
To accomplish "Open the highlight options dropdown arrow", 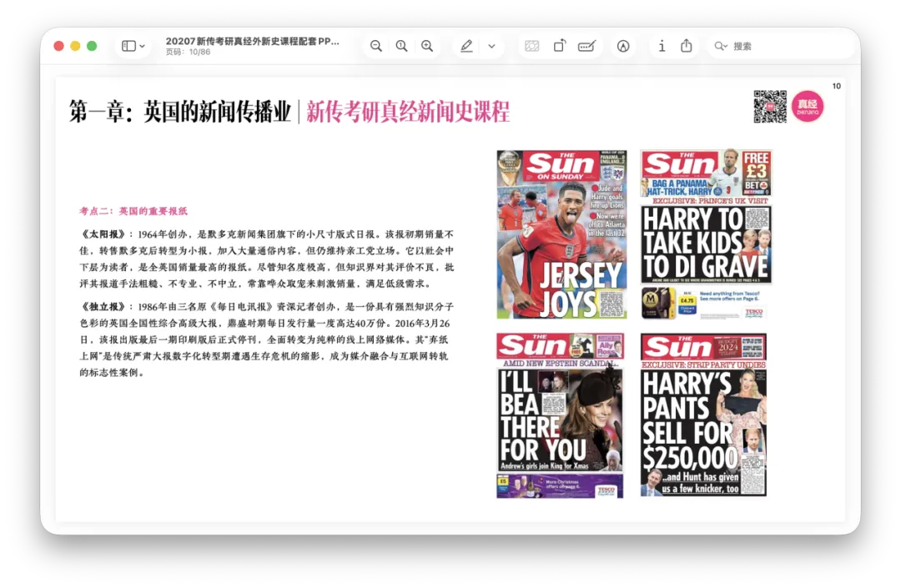I will pos(492,46).
